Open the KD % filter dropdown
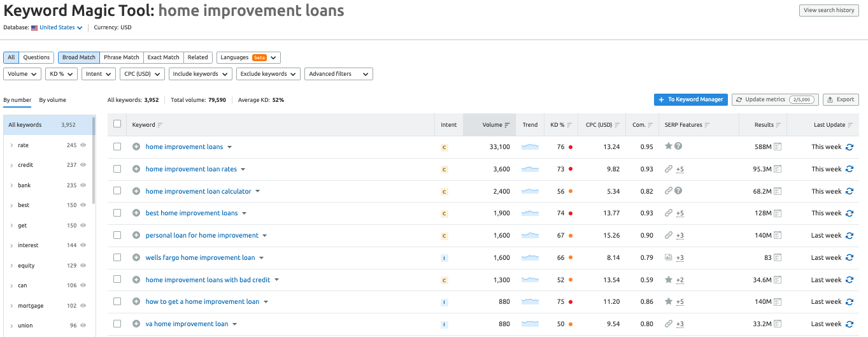The image size is (868, 337). [x=61, y=74]
